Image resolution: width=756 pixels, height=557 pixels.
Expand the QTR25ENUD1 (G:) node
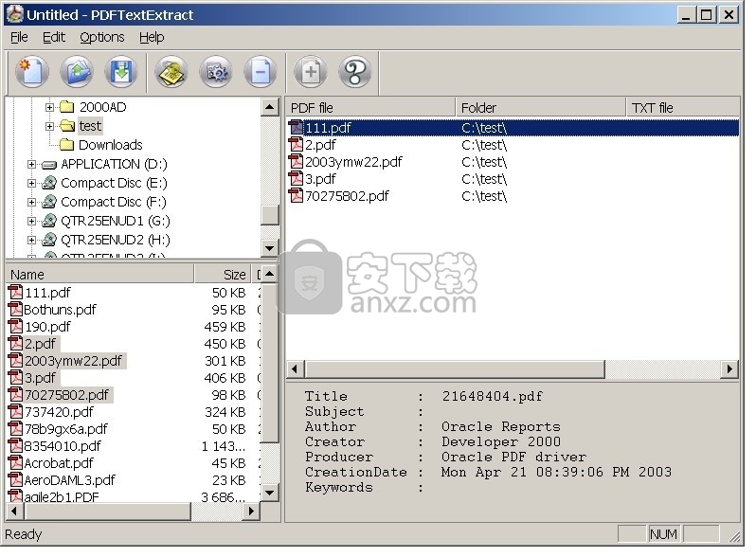tap(32, 221)
